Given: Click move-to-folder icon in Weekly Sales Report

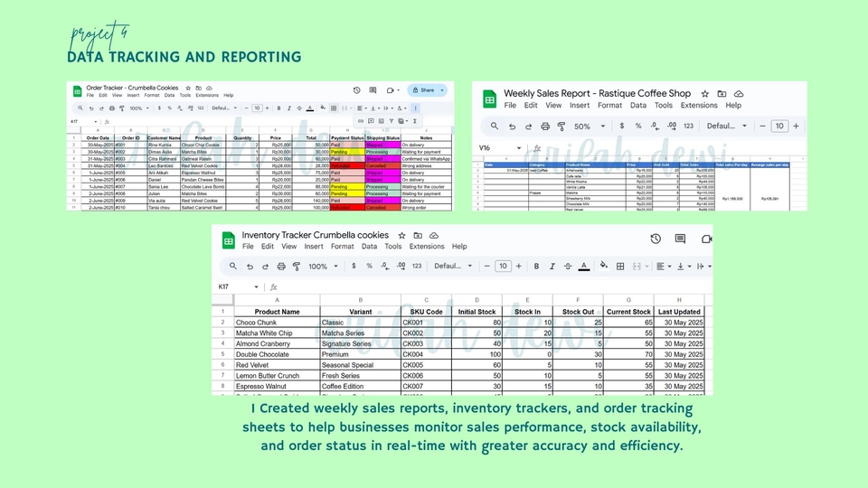Looking at the screenshot, I should coord(722,93).
